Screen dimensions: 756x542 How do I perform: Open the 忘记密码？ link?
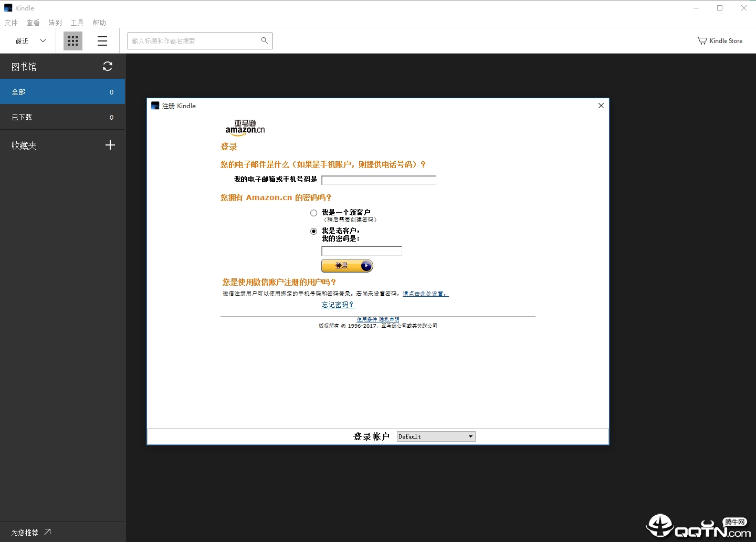coord(338,305)
